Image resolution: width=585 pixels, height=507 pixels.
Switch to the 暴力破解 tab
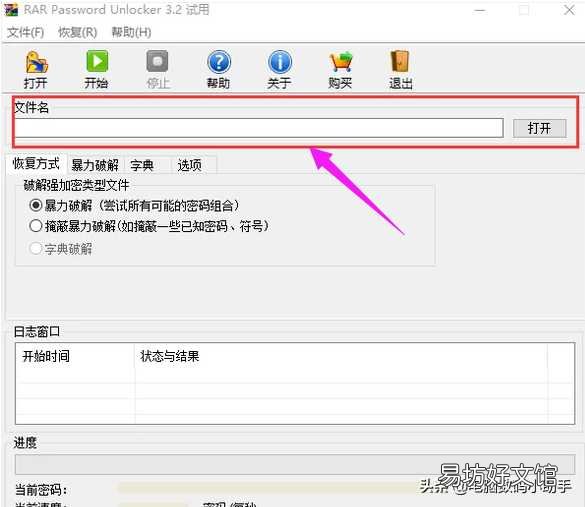[95, 165]
